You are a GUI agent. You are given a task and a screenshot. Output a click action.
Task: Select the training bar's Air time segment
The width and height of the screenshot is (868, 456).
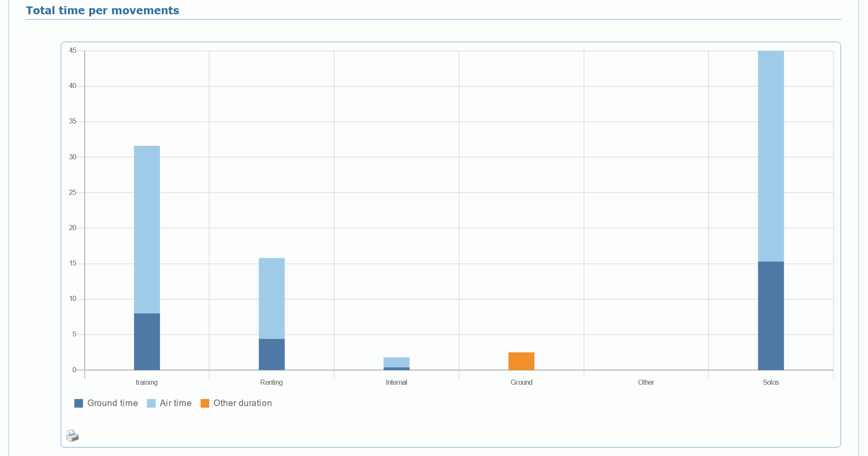point(147,229)
